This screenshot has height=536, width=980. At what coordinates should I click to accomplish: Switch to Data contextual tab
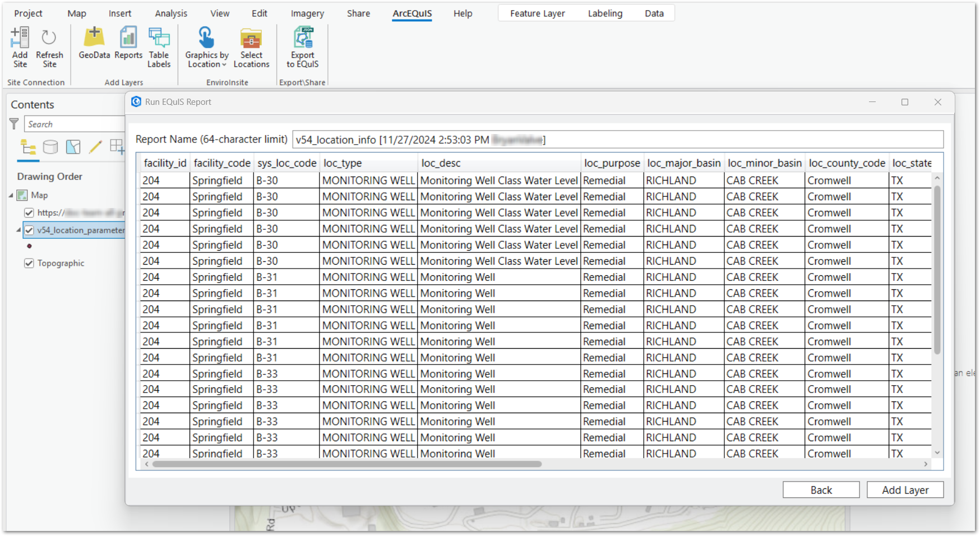pos(654,13)
